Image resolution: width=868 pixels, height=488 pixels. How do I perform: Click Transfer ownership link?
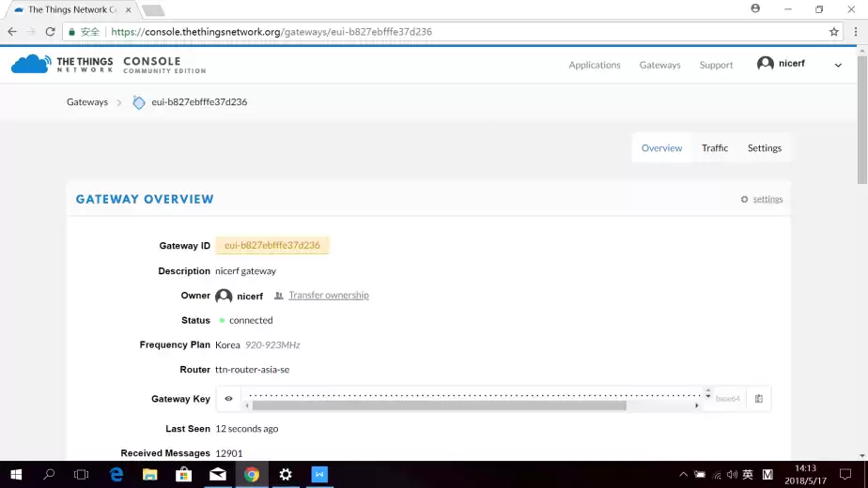[328, 296]
